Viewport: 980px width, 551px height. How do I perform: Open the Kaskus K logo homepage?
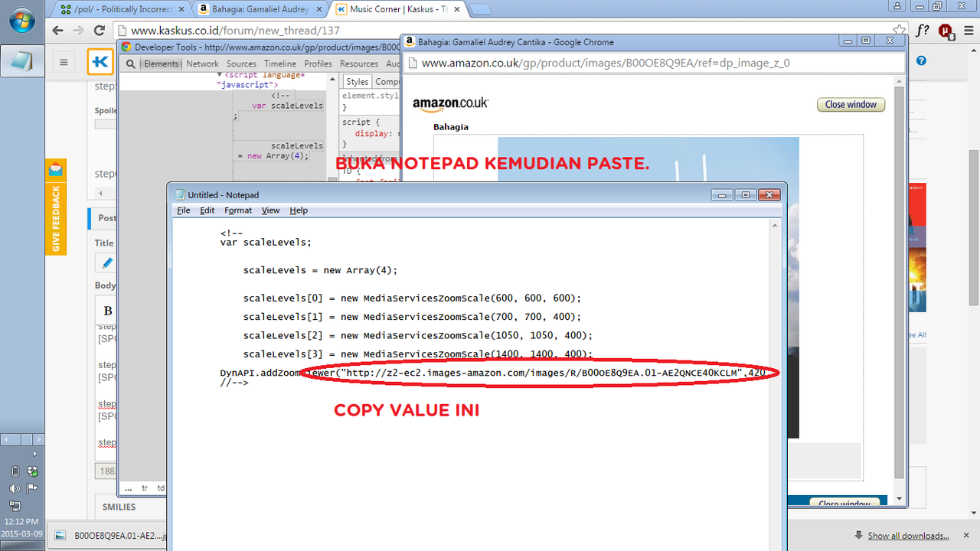tap(100, 62)
